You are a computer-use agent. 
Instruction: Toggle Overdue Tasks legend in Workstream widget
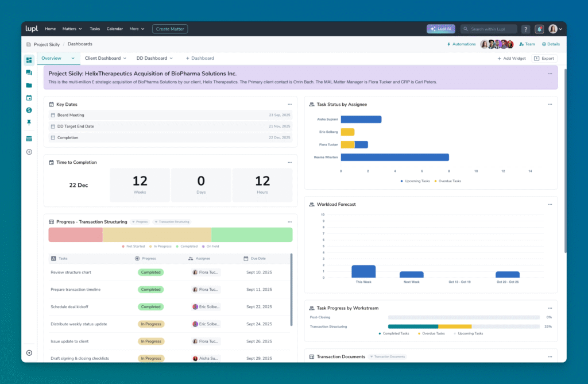click(431, 333)
